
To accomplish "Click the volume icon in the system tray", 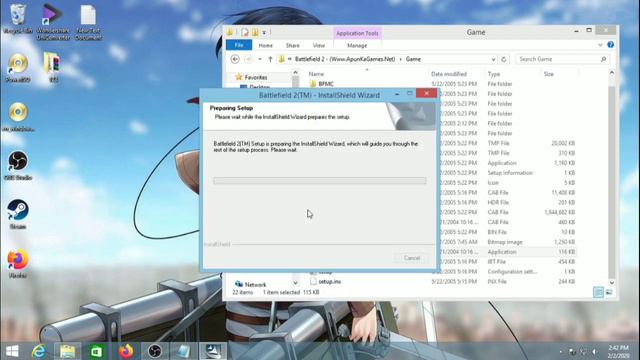I will click(595, 351).
